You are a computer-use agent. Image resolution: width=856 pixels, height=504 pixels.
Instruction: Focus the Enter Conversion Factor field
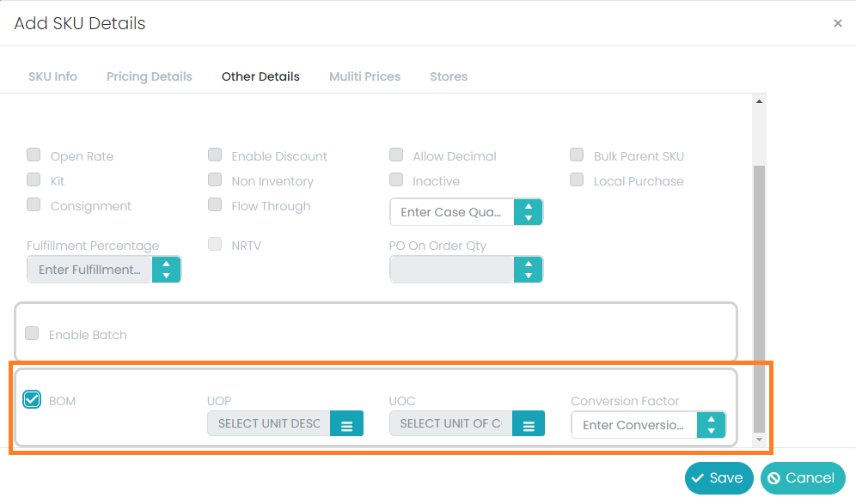633,425
